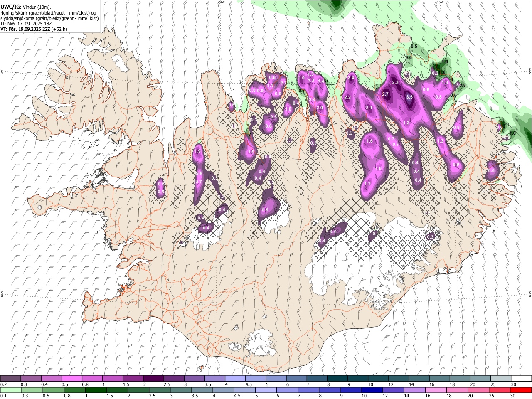
Task: Click the upper scale swatch starting at 1.5
Action: (133, 379)
